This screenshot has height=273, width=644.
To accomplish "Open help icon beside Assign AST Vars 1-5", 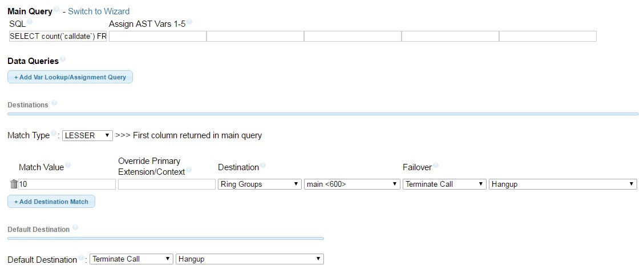I will [189, 21].
